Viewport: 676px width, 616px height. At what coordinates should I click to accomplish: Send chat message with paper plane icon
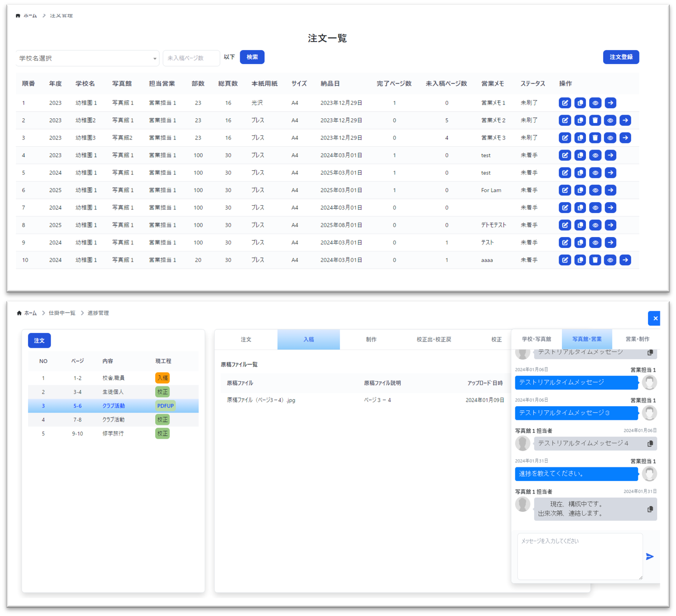649,556
